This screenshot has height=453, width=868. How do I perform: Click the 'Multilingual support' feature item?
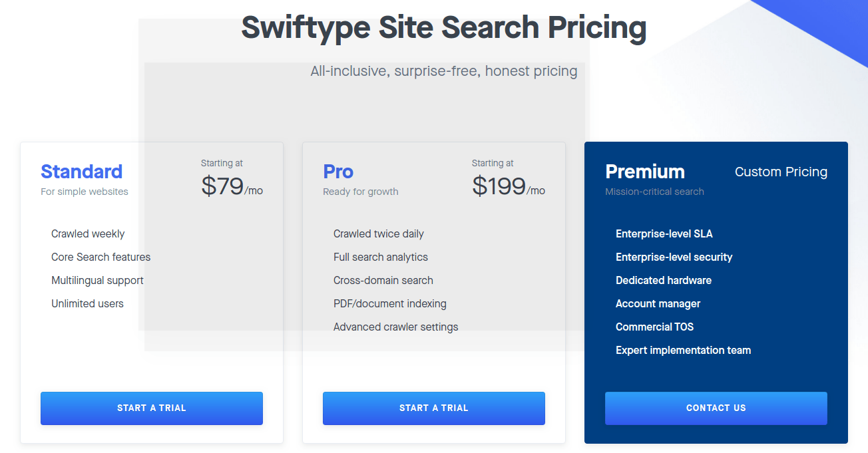(97, 280)
